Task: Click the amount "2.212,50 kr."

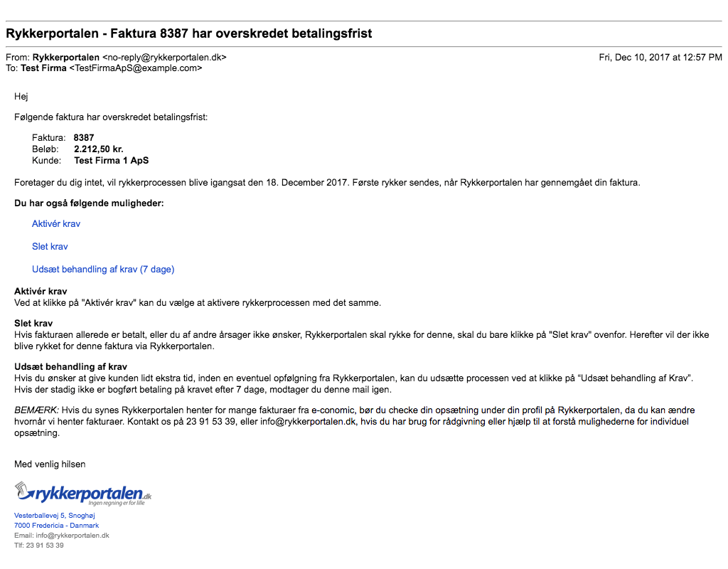Action: pos(99,149)
